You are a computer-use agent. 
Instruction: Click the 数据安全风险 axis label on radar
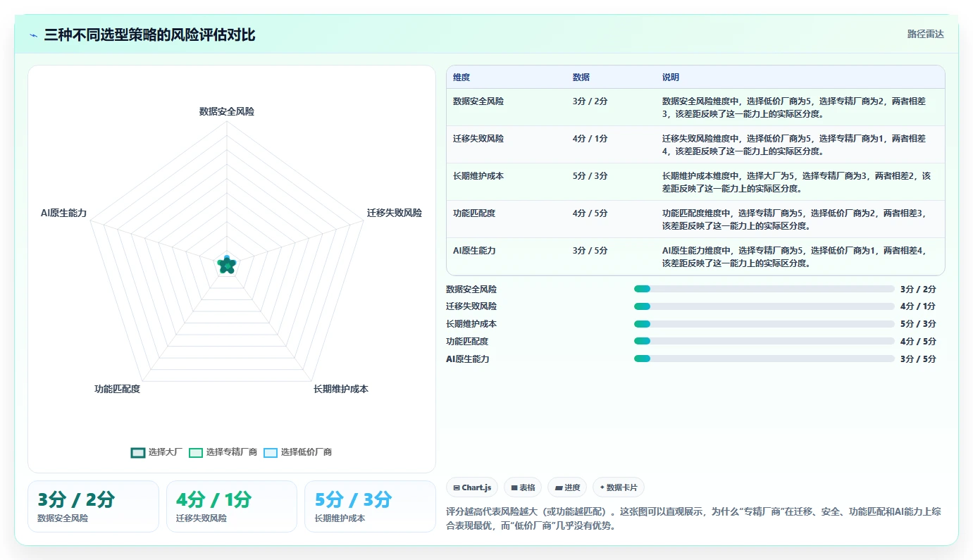click(226, 111)
